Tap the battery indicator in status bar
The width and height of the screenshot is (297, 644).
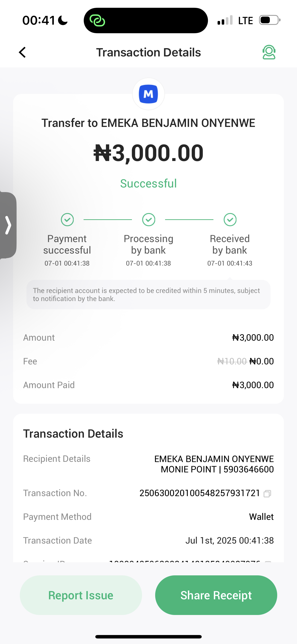269,20
